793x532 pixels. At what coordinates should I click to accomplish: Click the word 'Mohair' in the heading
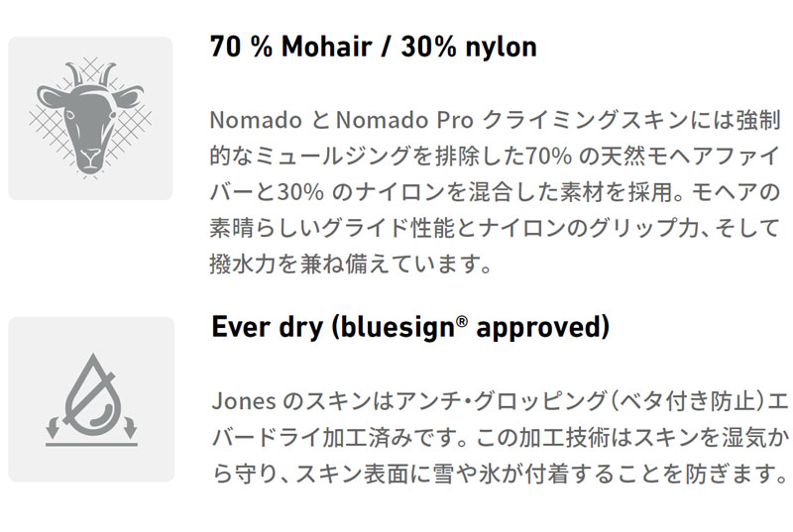point(327,47)
